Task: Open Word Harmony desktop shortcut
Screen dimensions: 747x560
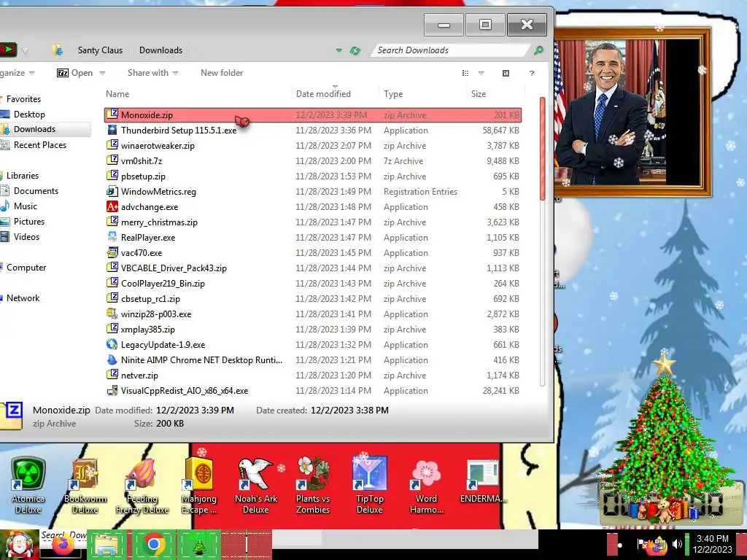Action: pyautogui.click(x=426, y=486)
